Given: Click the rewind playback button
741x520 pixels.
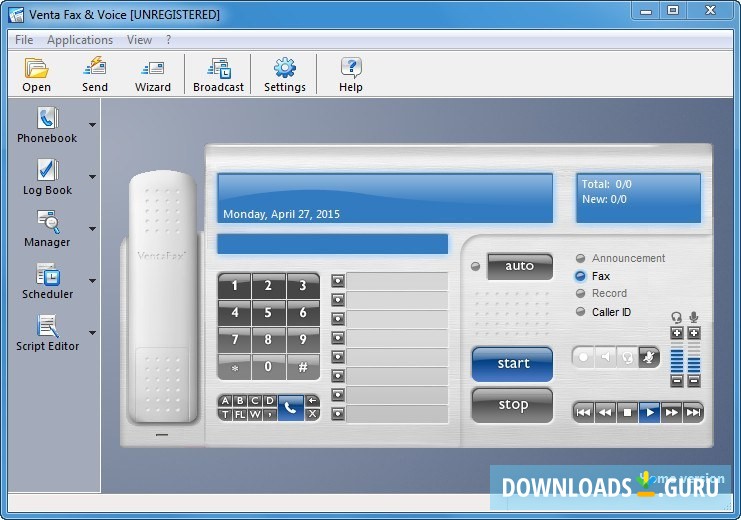Looking at the screenshot, I should pos(605,413).
